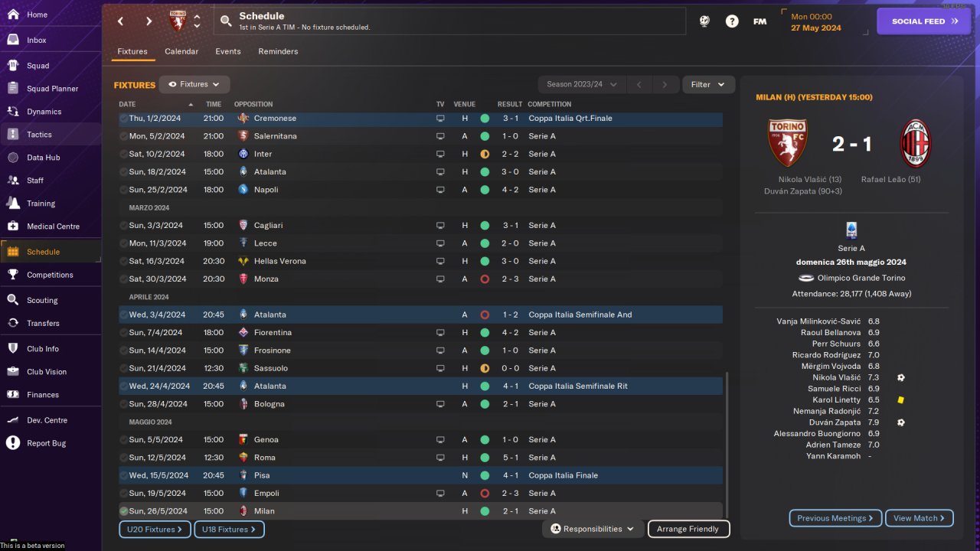The height and width of the screenshot is (551, 980).
Task: Toggle the check mark on the Roma row
Action: (x=123, y=457)
